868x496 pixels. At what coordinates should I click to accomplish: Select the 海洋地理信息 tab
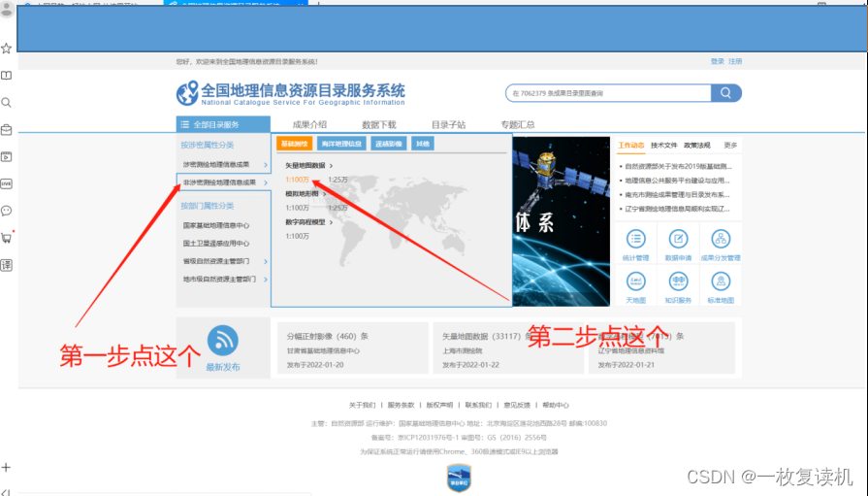pyautogui.click(x=341, y=144)
